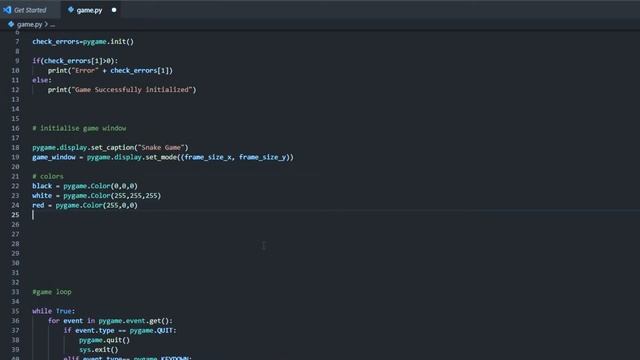Place cursor on check_errors=pygame.init() line
640x360 pixels.
point(83,42)
